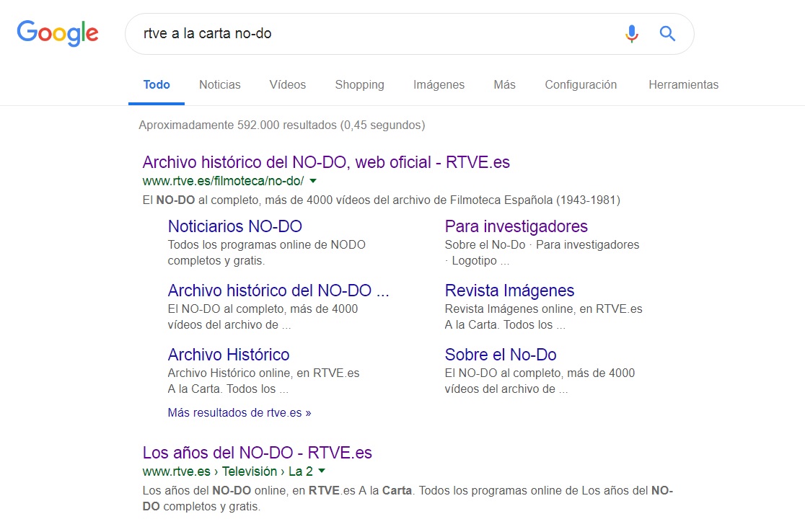The width and height of the screenshot is (805, 532).
Task: Expand the Más menu
Action: pos(505,84)
